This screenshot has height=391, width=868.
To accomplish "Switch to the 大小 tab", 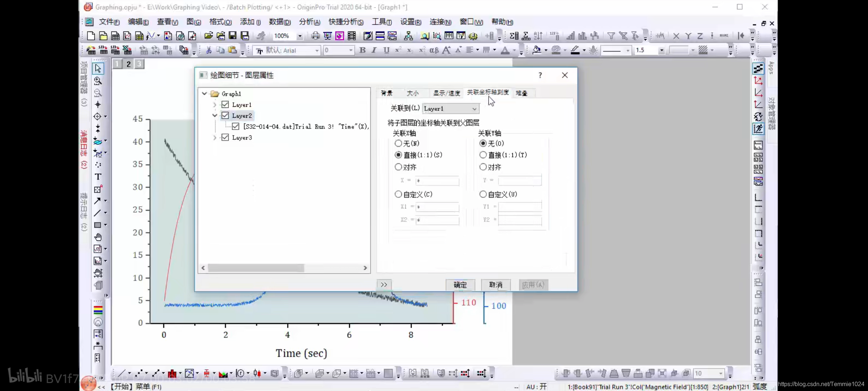I will point(412,93).
